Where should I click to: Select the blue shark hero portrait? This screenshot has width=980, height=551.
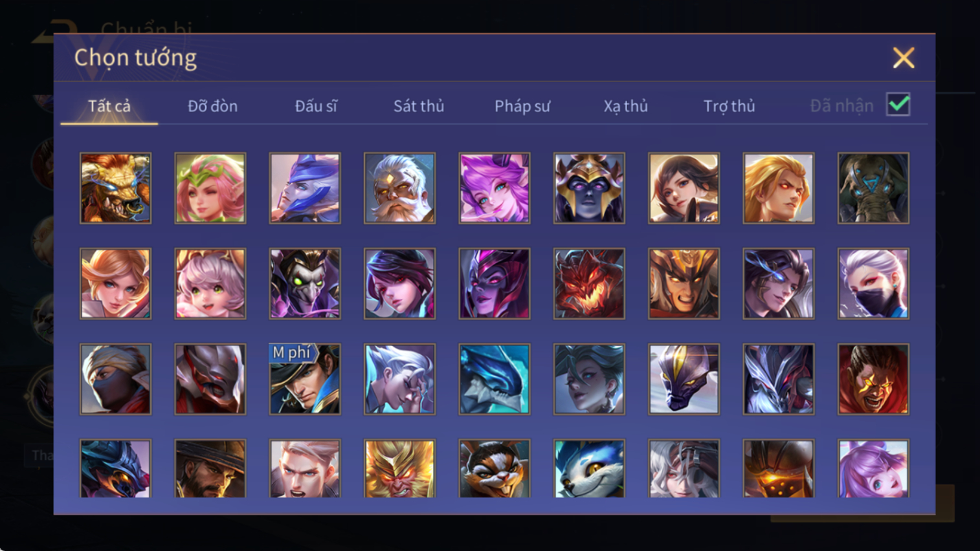pos(495,379)
